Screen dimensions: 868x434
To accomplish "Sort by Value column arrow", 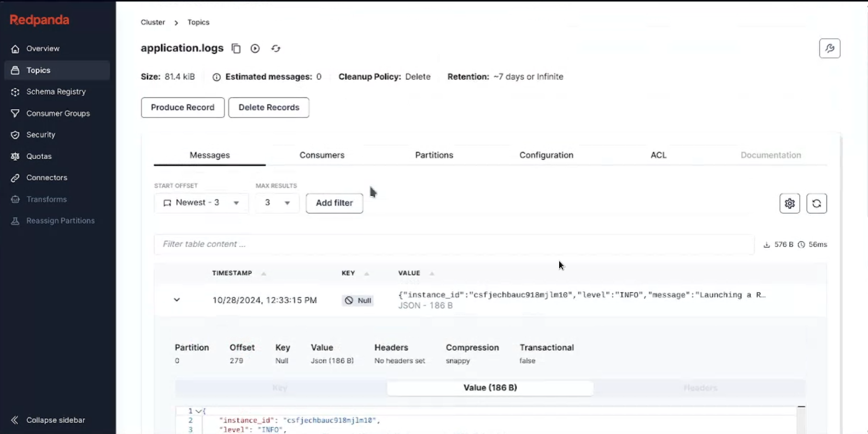I will [432, 273].
